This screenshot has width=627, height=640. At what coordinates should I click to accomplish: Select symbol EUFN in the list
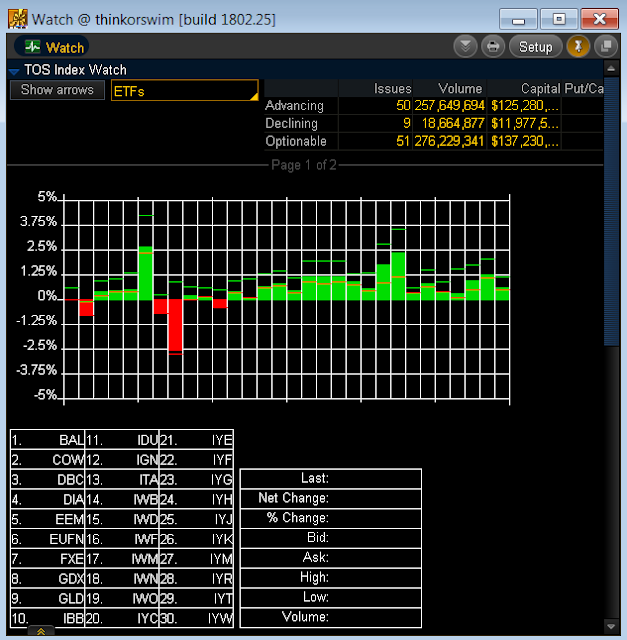click(47, 539)
